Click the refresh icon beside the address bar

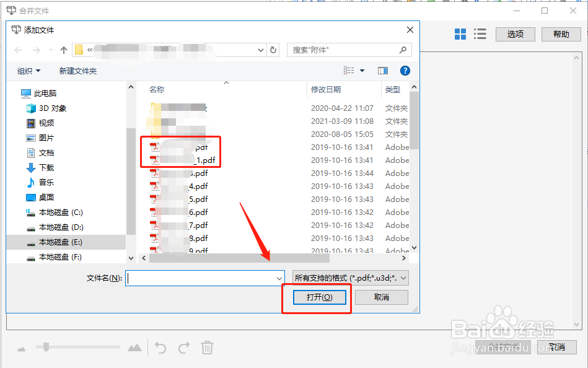273,50
